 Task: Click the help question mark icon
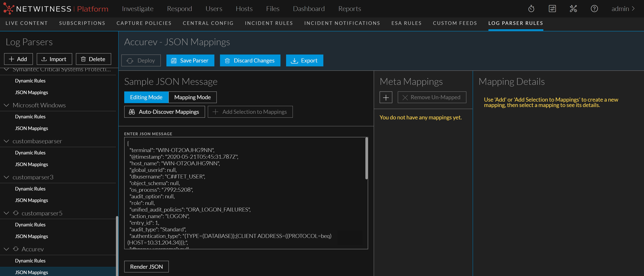tap(594, 8)
